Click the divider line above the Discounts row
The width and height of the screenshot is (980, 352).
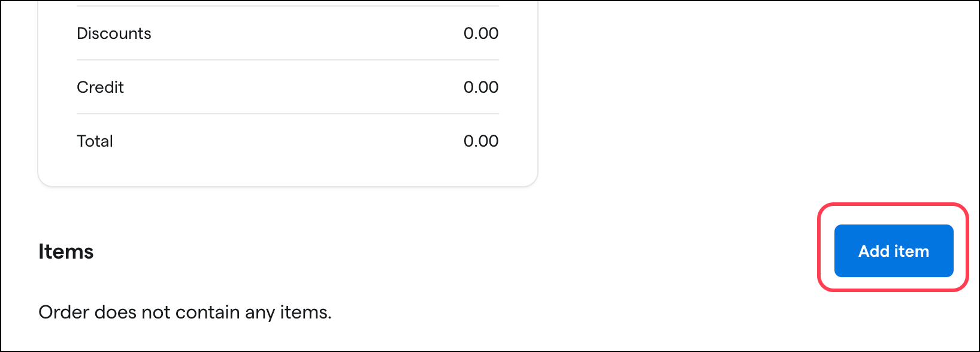pos(288,6)
